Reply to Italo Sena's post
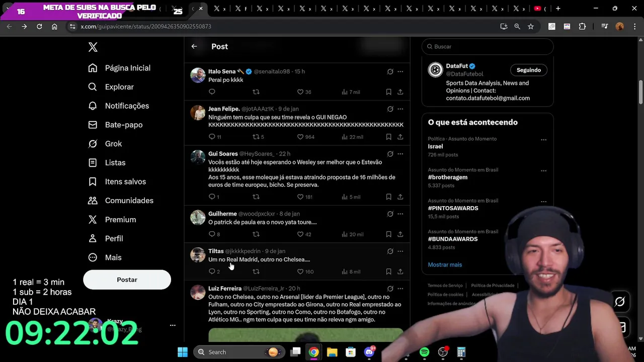This screenshot has height=362, width=644. (x=212, y=92)
